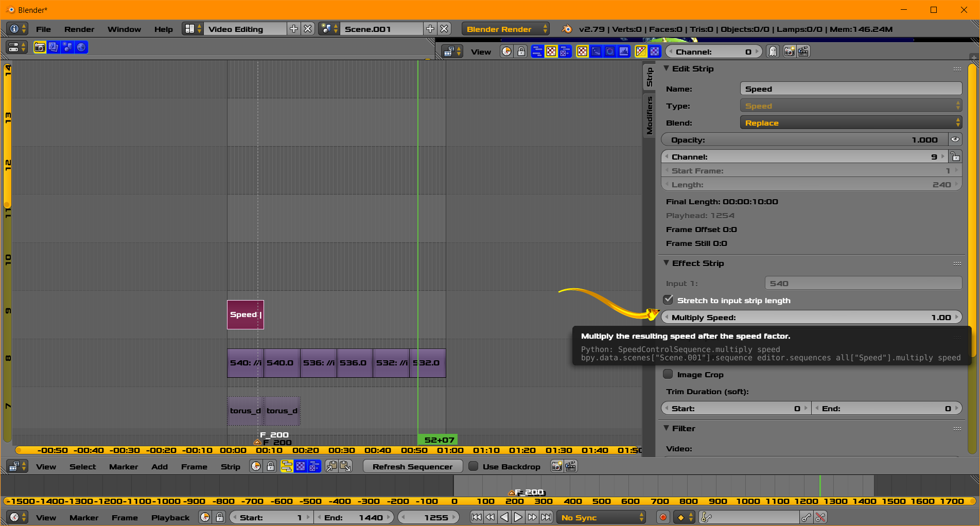Copy strips to clipboard icon
Viewport: 980px width, 526px height.
[331, 466]
